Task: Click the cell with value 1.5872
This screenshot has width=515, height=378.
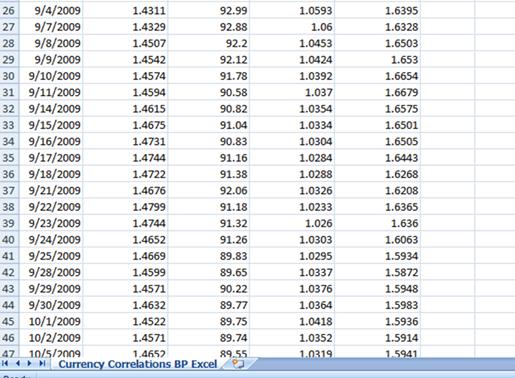Action: [x=378, y=272]
